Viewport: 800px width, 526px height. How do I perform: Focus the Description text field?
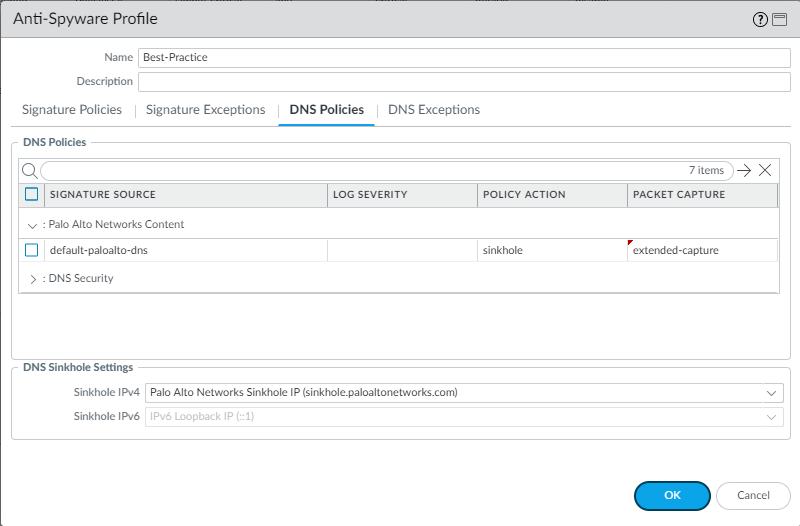464,82
